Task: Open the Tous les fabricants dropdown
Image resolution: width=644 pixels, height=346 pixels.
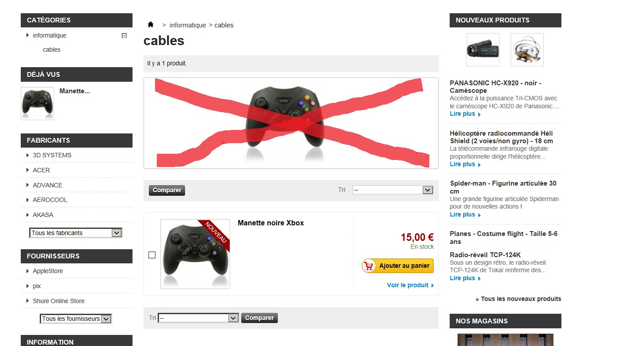Action: 76,233
